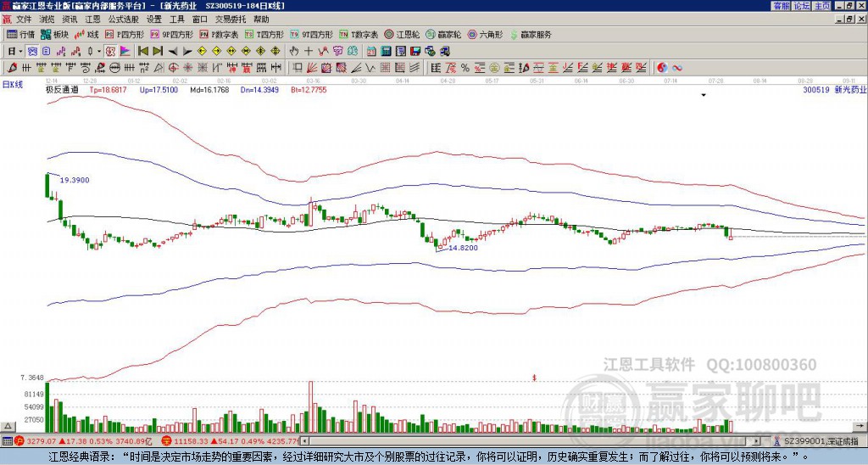The width and height of the screenshot is (868, 465).
Task: Open the calculator icon
Action: pos(387,52)
